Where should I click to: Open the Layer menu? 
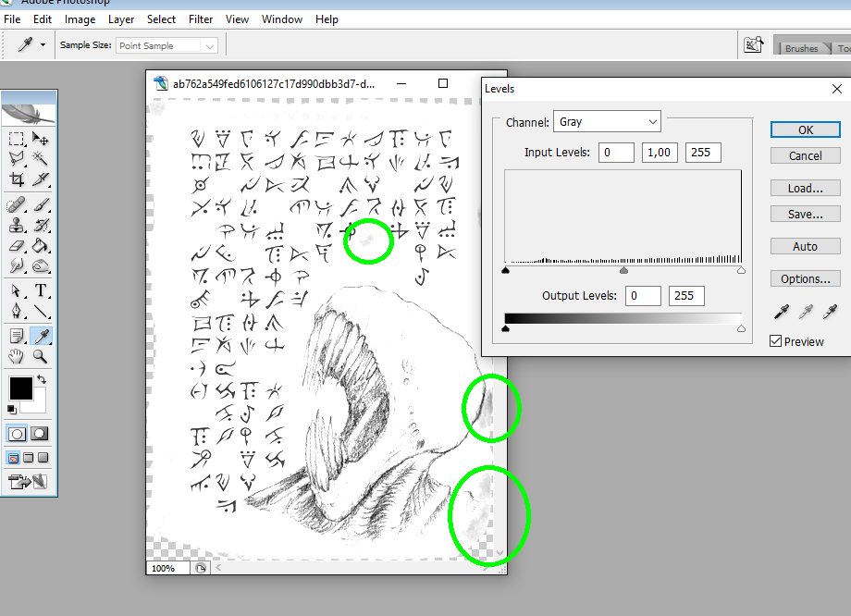[x=121, y=19]
